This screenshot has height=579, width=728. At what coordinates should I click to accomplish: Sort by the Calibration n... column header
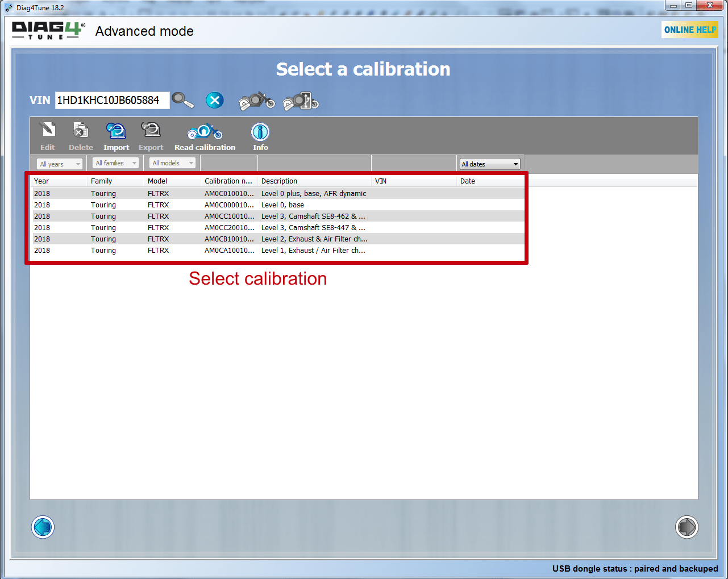coord(230,181)
